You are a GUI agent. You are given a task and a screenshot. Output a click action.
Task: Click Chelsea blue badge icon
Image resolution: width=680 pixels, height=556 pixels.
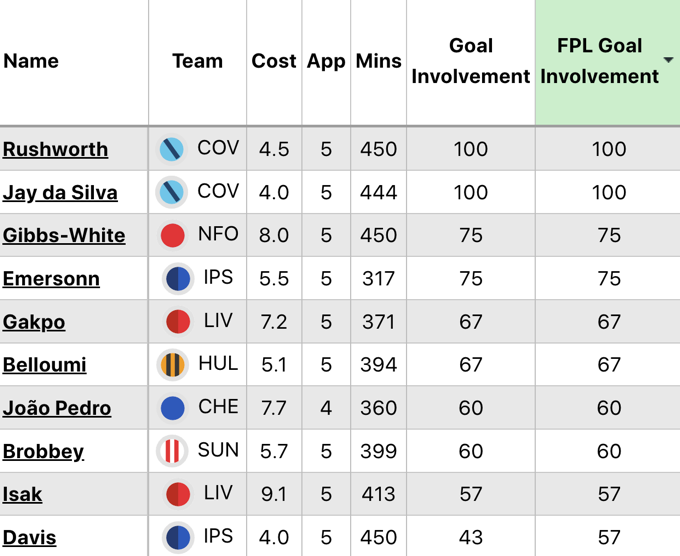(x=173, y=408)
